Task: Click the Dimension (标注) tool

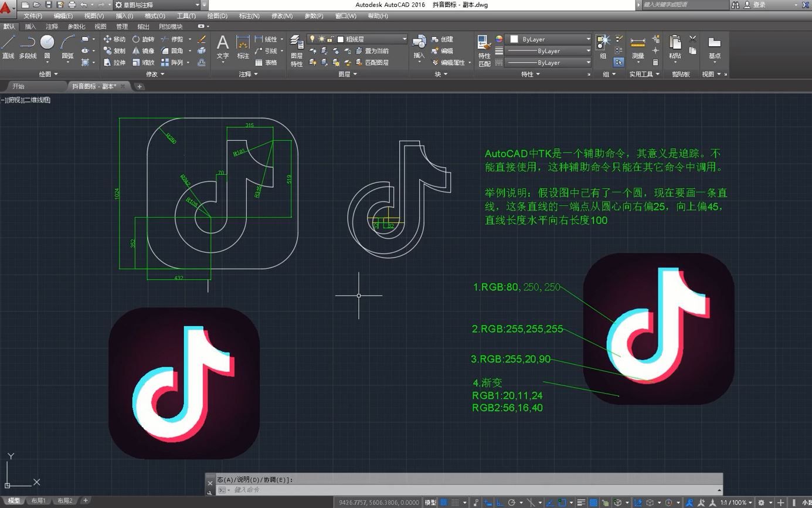Action: coord(243,47)
